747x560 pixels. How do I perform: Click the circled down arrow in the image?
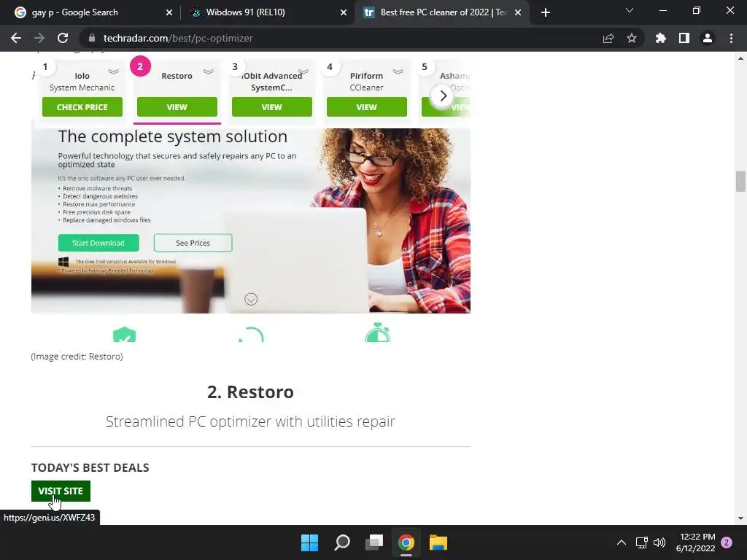point(251,299)
